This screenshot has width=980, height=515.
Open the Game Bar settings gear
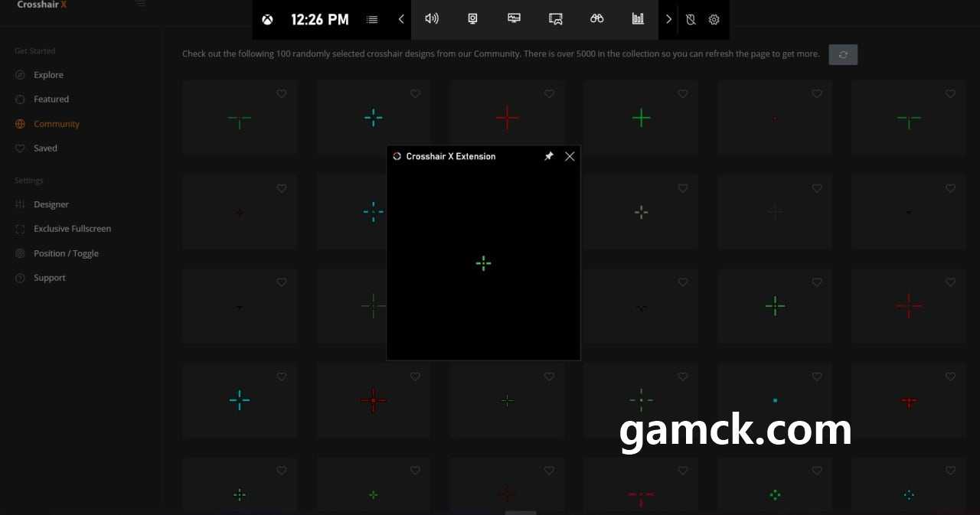tap(714, 20)
